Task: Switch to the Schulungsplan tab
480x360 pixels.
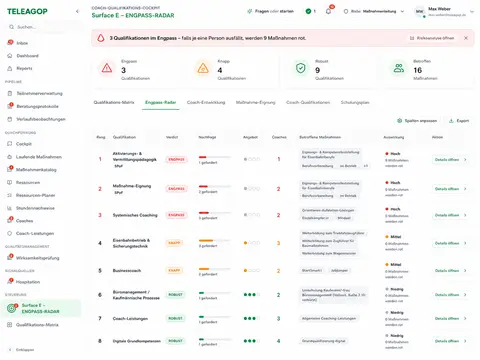Action: click(355, 102)
